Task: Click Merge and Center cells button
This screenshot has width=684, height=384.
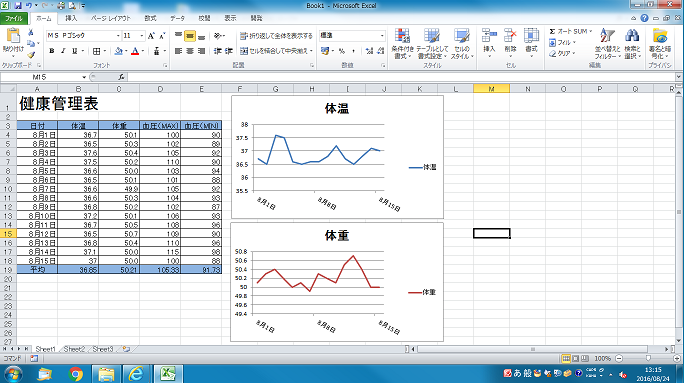Action: click(x=277, y=51)
